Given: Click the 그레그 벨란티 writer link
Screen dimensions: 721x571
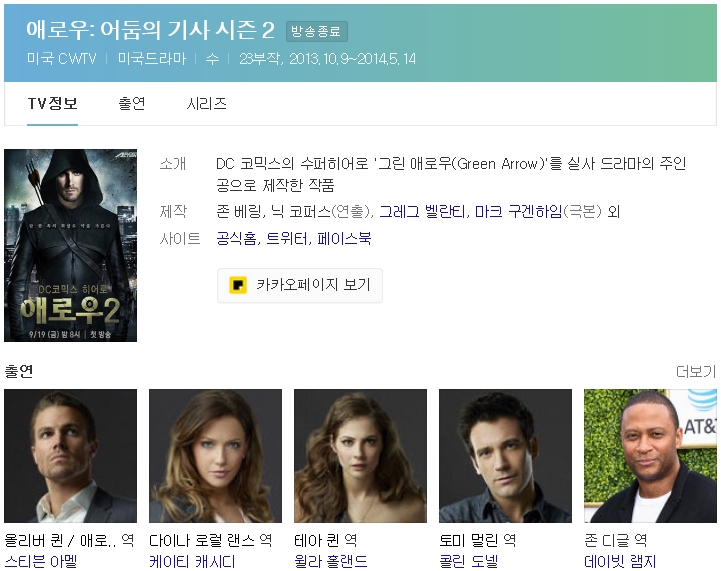Looking at the screenshot, I should 422,211.
